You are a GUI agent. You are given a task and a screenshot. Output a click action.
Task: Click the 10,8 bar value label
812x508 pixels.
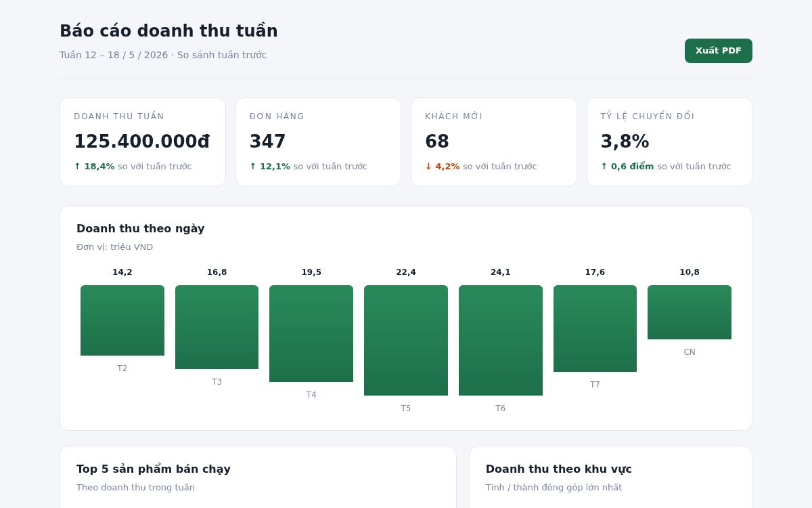pos(690,272)
